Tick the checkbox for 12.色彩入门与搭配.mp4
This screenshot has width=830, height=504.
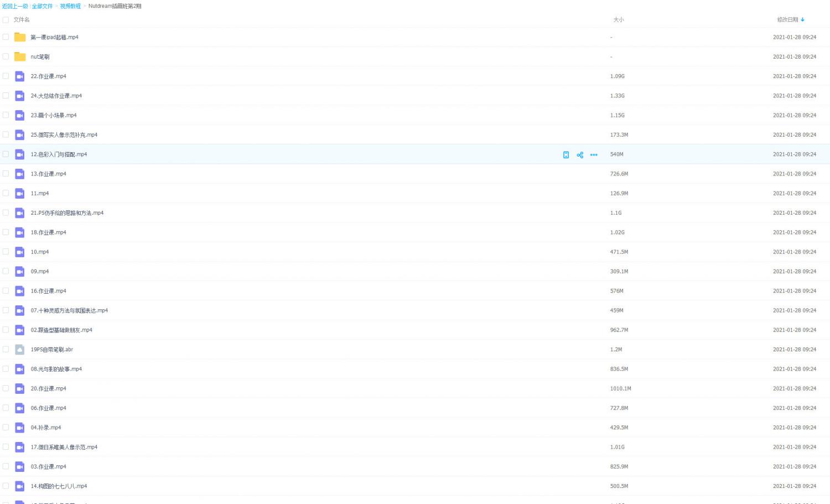tap(6, 154)
